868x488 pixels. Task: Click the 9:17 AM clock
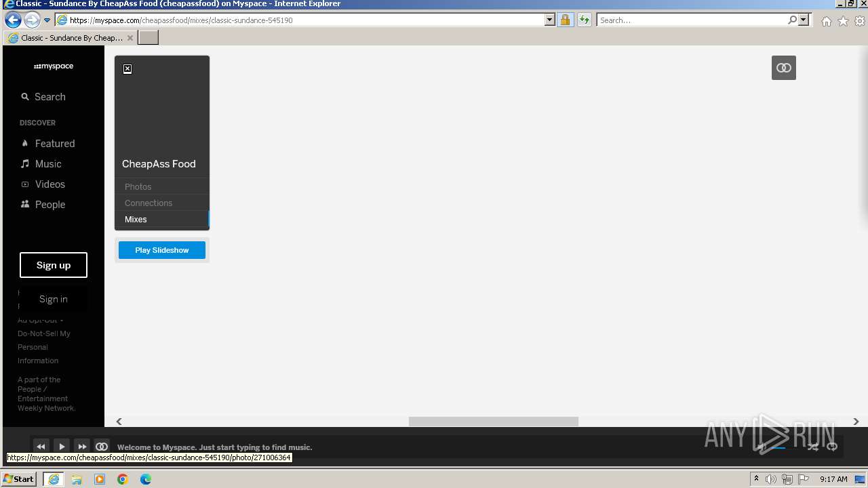(833, 479)
